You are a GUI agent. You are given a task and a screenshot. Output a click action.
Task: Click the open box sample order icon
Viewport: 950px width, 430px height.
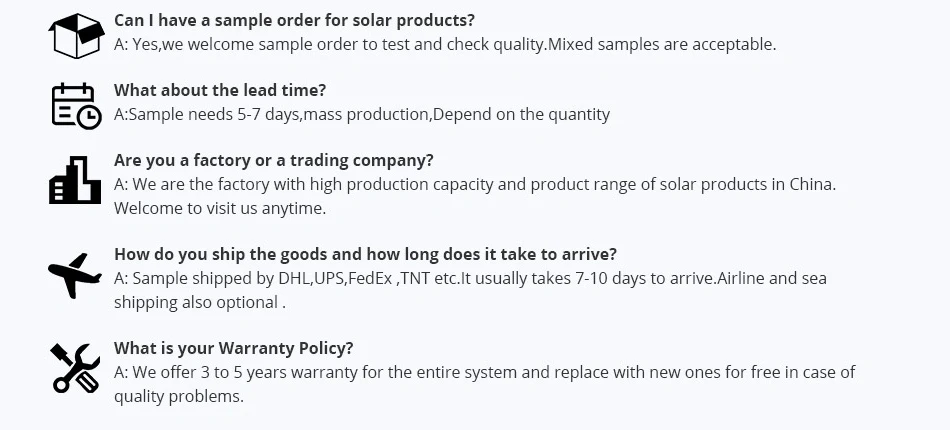click(76, 37)
